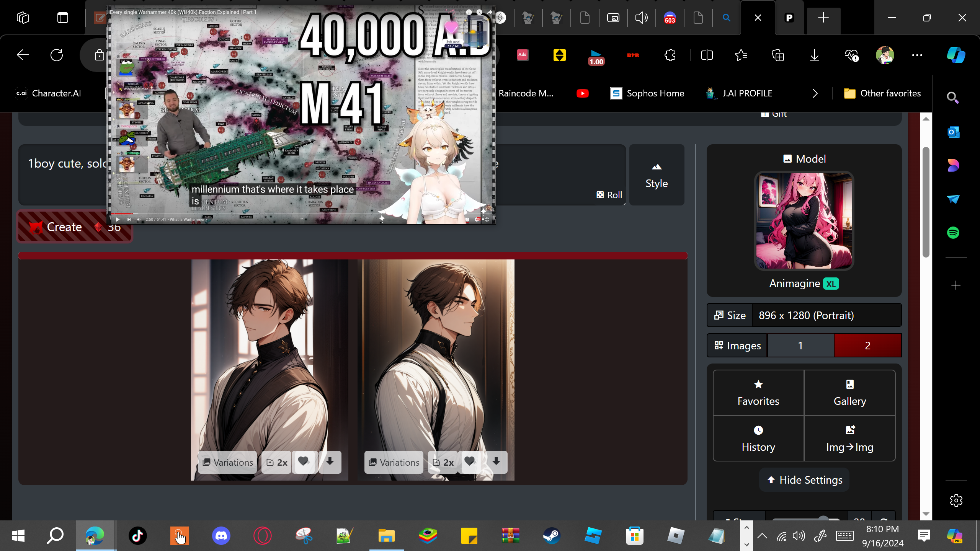Click the Create button

75,227
